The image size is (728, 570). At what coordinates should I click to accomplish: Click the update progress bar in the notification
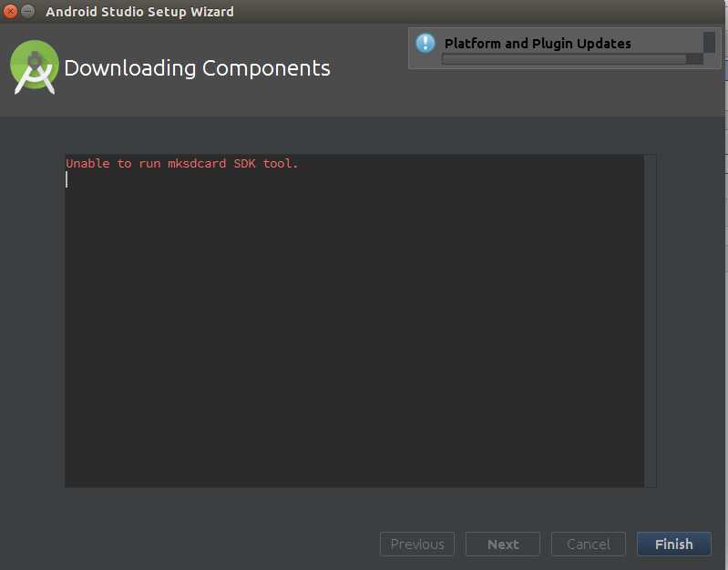pos(572,59)
